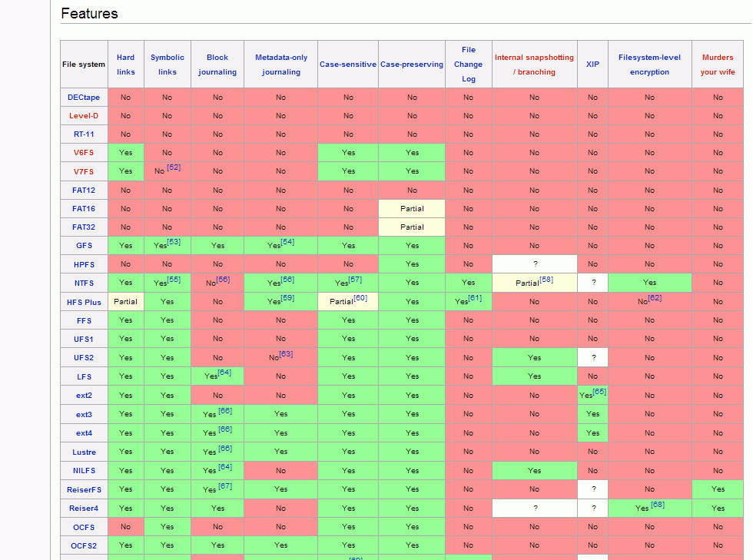Viewport: 753px width, 560px height.
Task: Click the V6FS row link
Action: [x=84, y=153]
